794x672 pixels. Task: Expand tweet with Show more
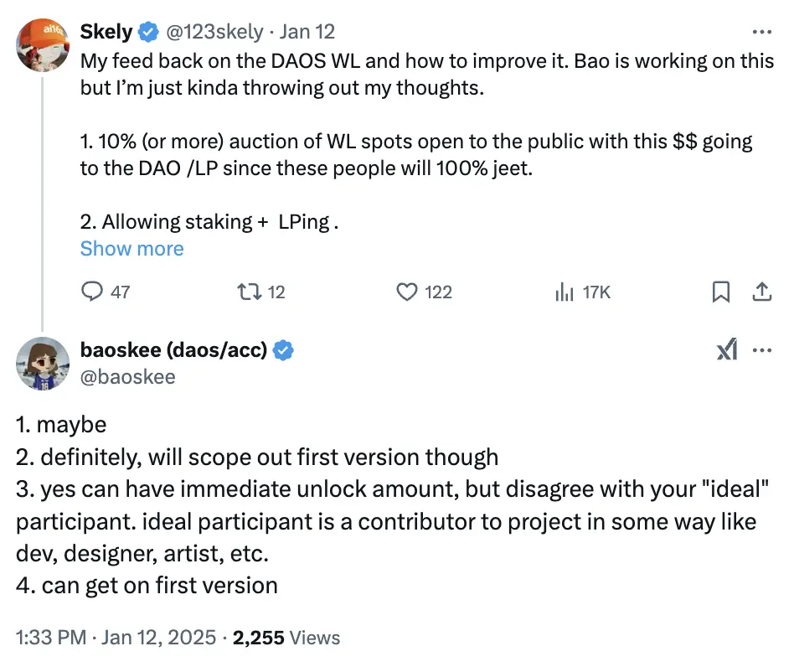coord(131,249)
